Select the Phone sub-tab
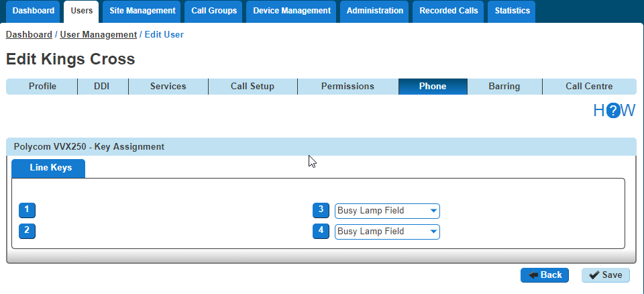644x294 pixels. click(433, 87)
